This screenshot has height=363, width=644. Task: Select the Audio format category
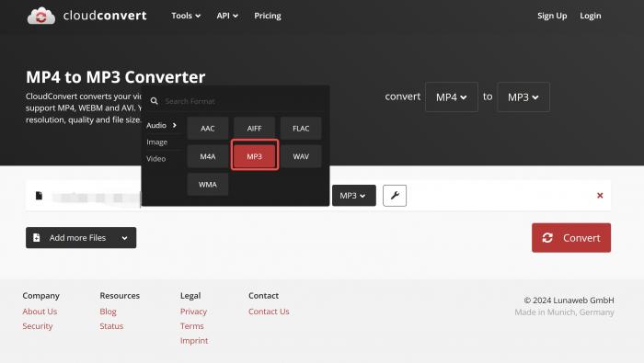pyautogui.click(x=162, y=125)
